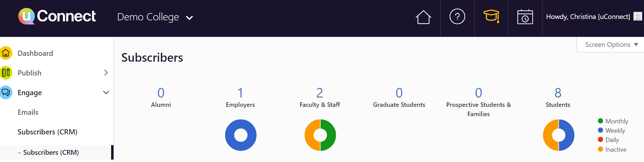The image size is (644, 162).
Task: Open the Emails menu item
Action: pyautogui.click(x=28, y=112)
